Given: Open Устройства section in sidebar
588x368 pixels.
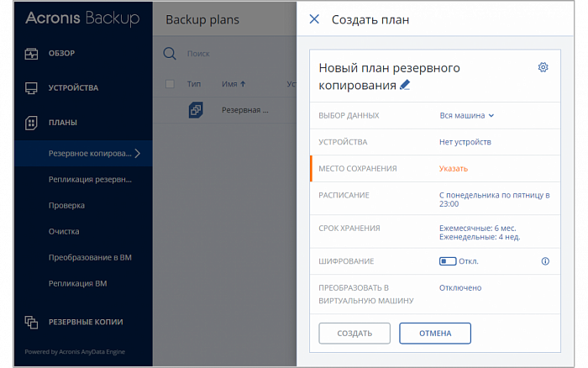Looking at the screenshot, I should pos(72,87).
